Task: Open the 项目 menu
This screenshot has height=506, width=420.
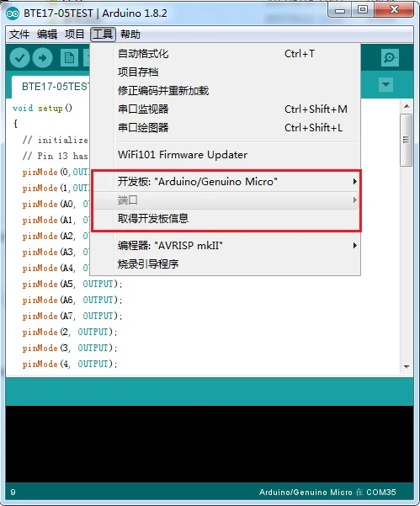Action: pos(75,35)
